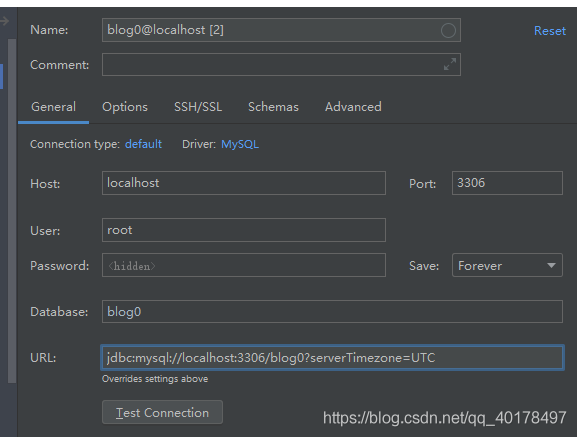Open the Save dropdown showing Forever
The width and height of the screenshot is (577, 437).
coord(507,265)
